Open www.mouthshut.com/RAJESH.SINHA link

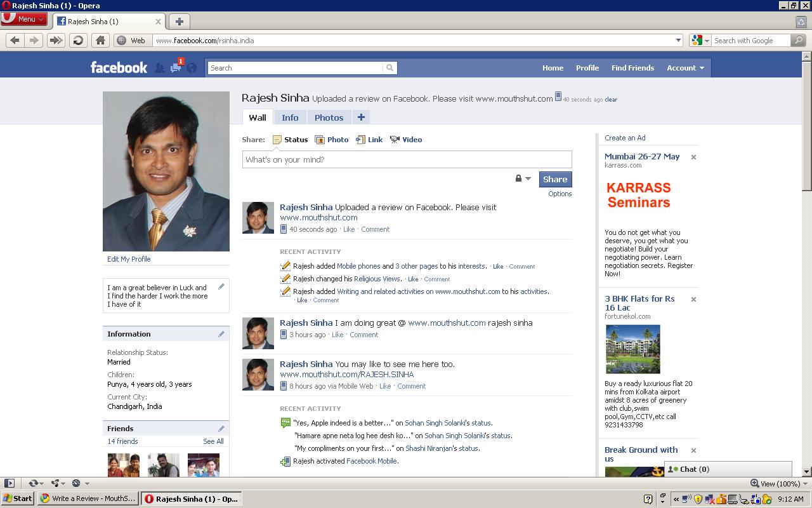(347, 374)
